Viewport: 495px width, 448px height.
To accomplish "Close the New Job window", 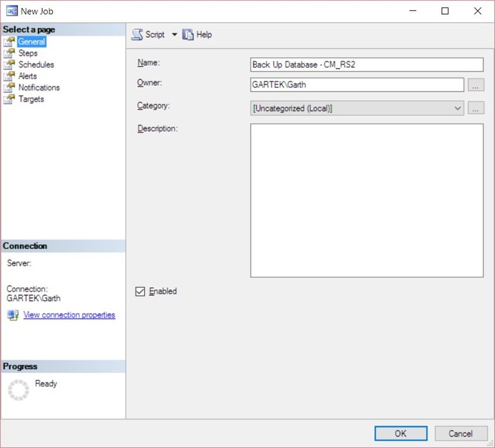I will 477,11.
